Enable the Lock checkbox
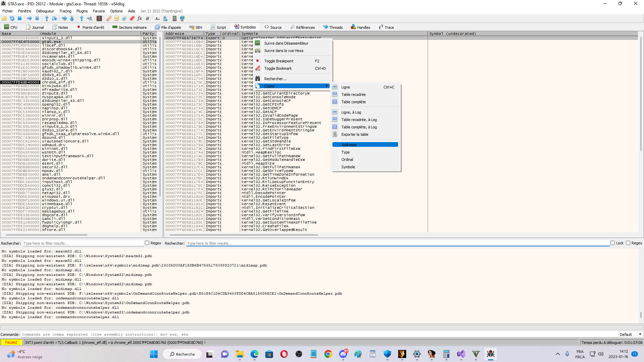 point(612,243)
